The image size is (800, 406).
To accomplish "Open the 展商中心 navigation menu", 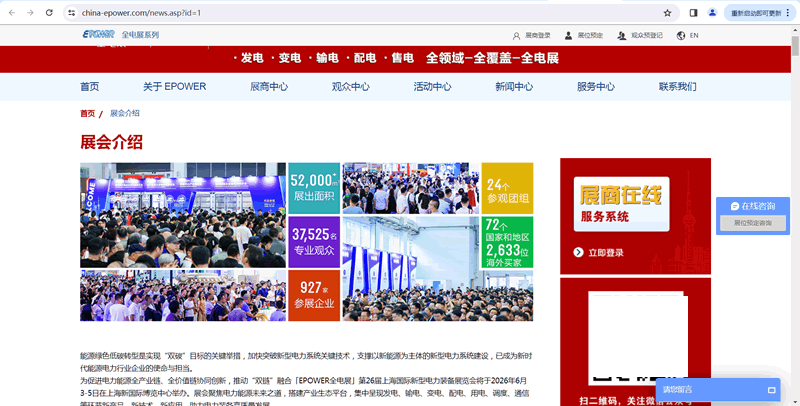I will (x=269, y=87).
